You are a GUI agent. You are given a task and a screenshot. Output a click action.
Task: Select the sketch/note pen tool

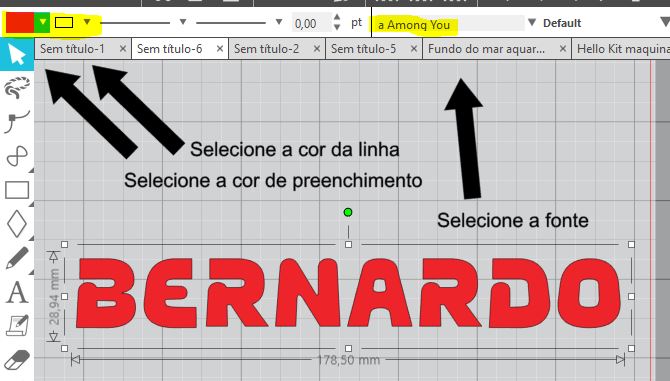(x=17, y=326)
